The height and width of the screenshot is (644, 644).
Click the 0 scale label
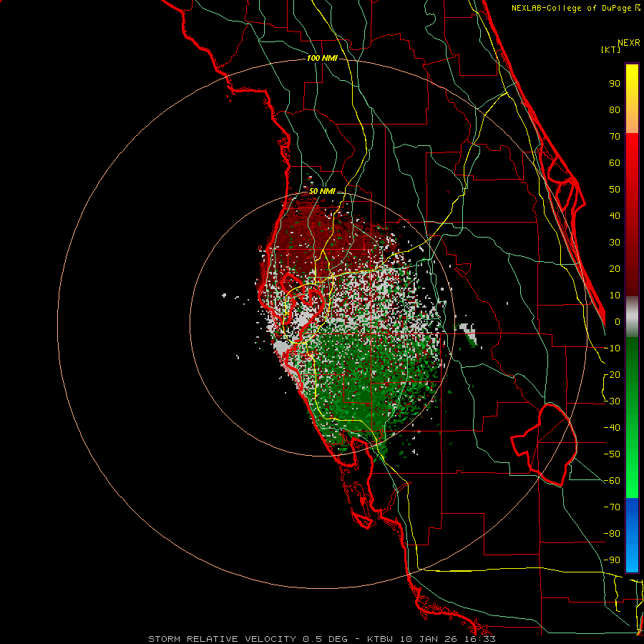tap(618, 322)
